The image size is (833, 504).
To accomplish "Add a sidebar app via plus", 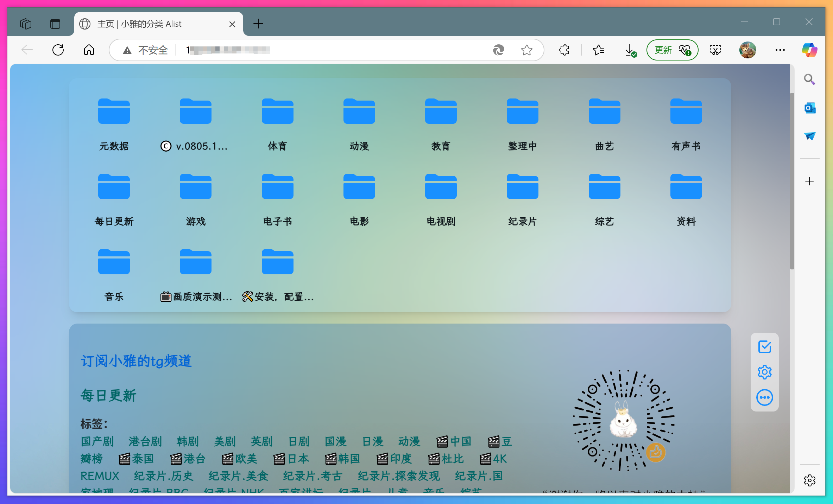I will (x=809, y=181).
